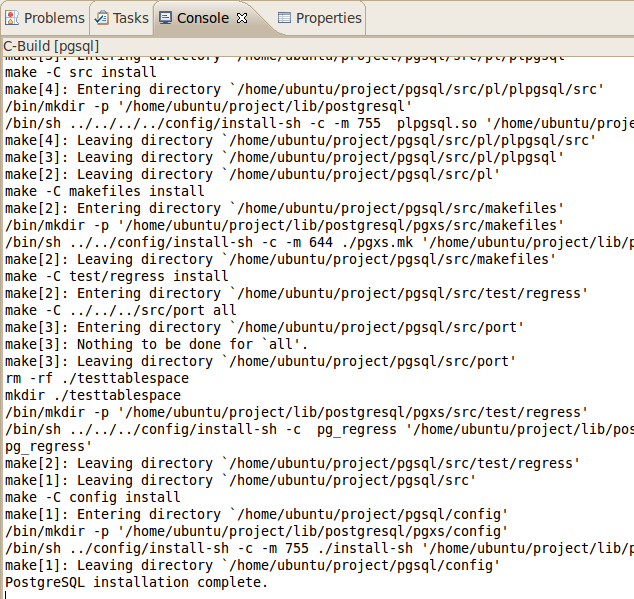634x599 pixels.
Task: Click the 'Nothing to be done' line
Action: [x=155, y=344]
